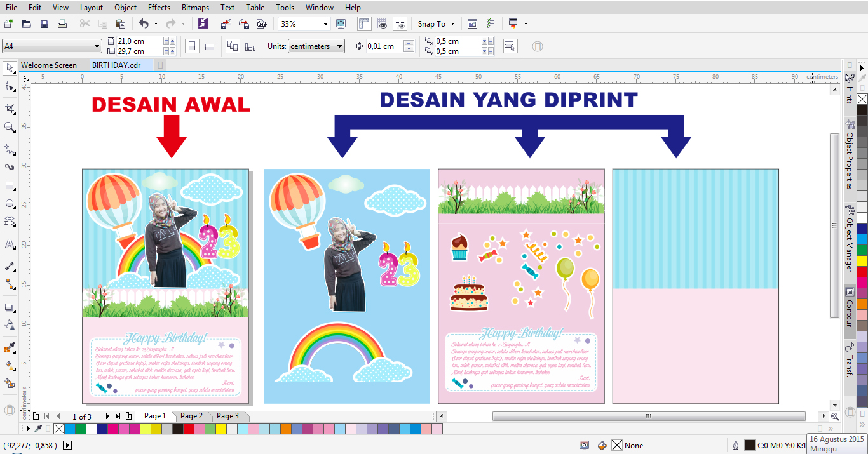The height and width of the screenshot is (454, 868).
Task: Open the Application Launcher dropdown arrow
Action: click(526, 24)
